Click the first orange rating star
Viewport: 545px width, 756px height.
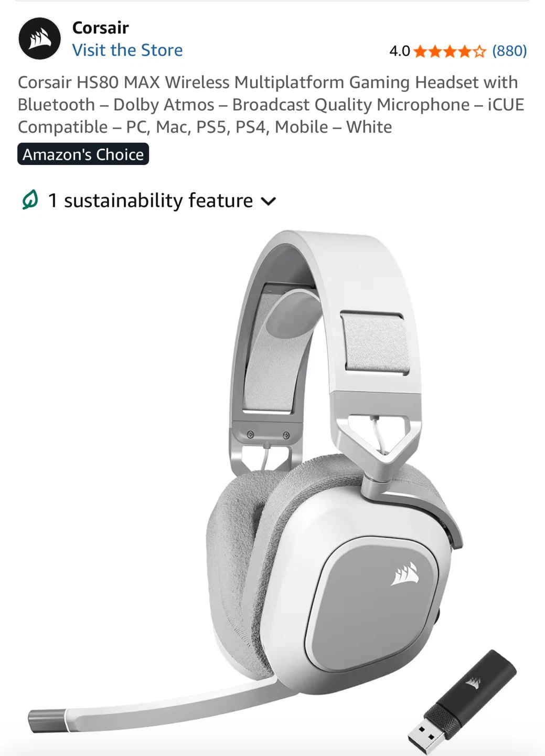[420, 51]
